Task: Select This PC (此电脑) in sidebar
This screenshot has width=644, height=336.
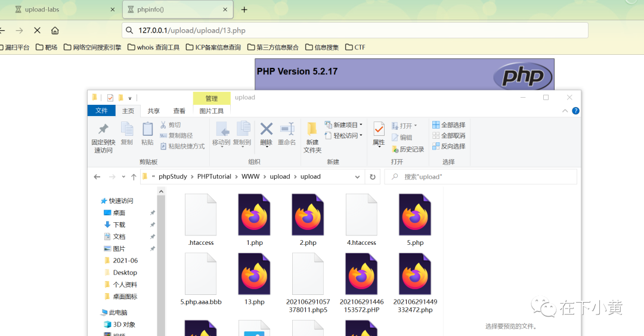Action: tap(114, 312)
